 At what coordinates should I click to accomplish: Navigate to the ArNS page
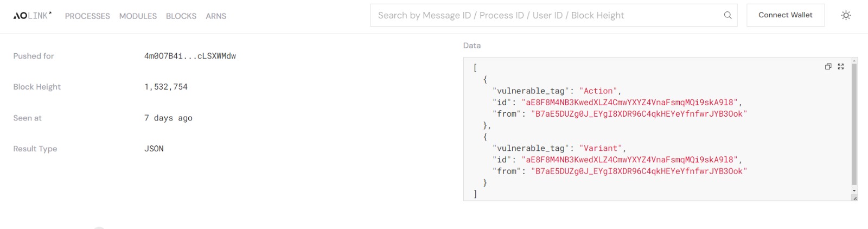(216, 16)
